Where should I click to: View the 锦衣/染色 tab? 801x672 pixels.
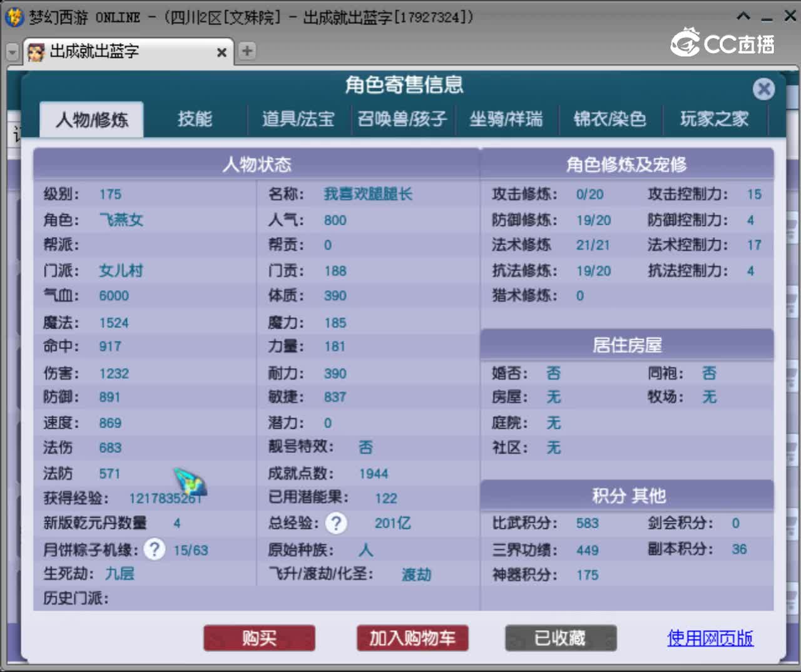pyautogui.click(x=610, y=119)
